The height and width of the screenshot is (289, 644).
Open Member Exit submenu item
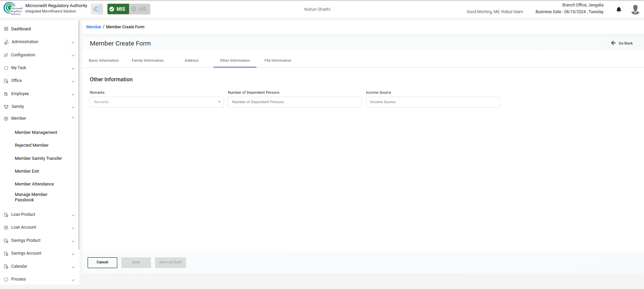(x=27, y=171)
